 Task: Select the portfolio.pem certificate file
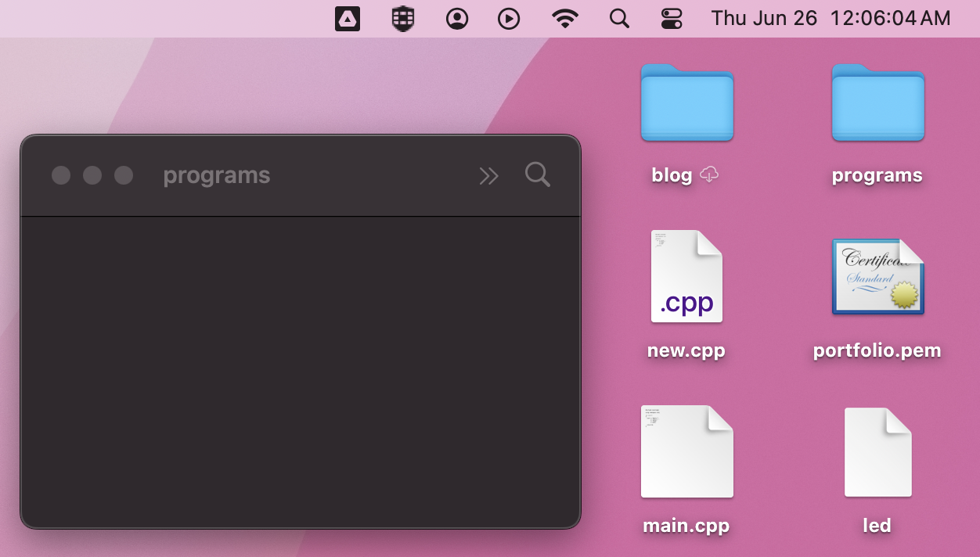click(x=877, y=277)
